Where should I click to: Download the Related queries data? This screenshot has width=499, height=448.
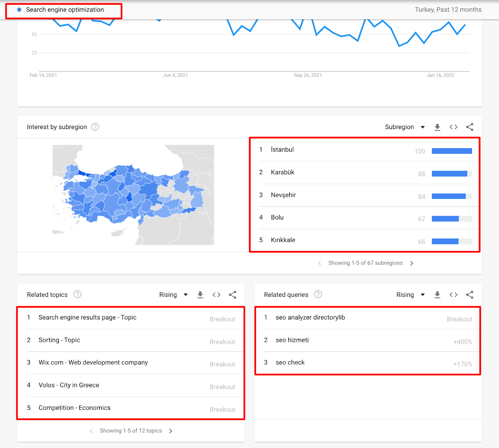tap(437, 295)
